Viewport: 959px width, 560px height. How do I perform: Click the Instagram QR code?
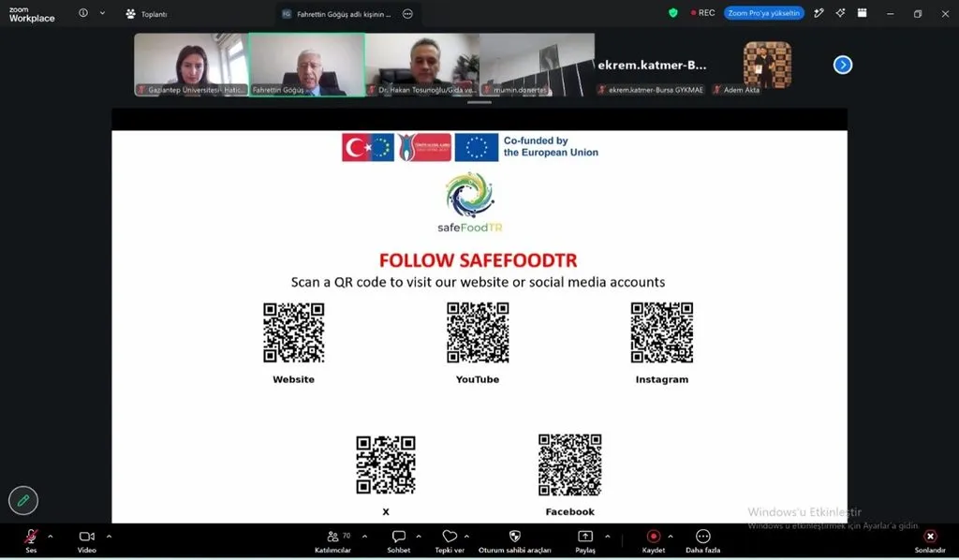click(662, 332)
